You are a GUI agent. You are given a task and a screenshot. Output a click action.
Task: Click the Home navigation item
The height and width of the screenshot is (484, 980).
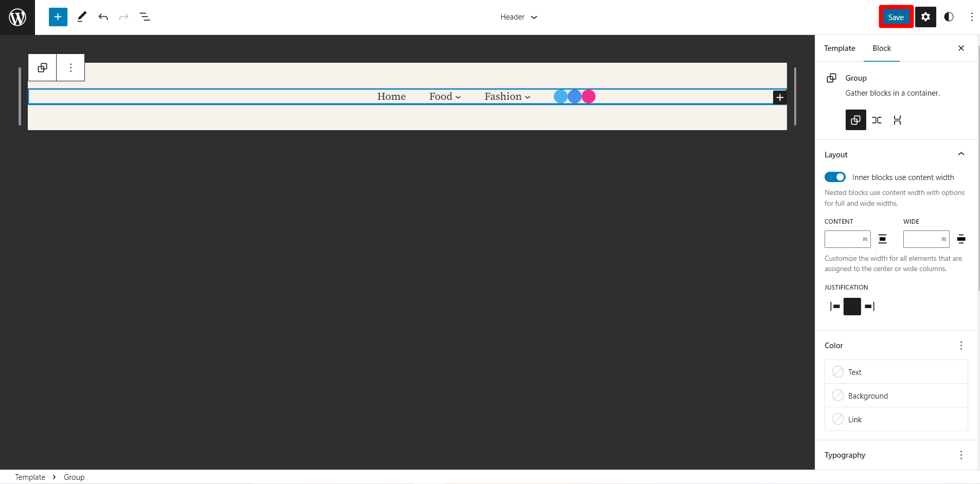391,97
